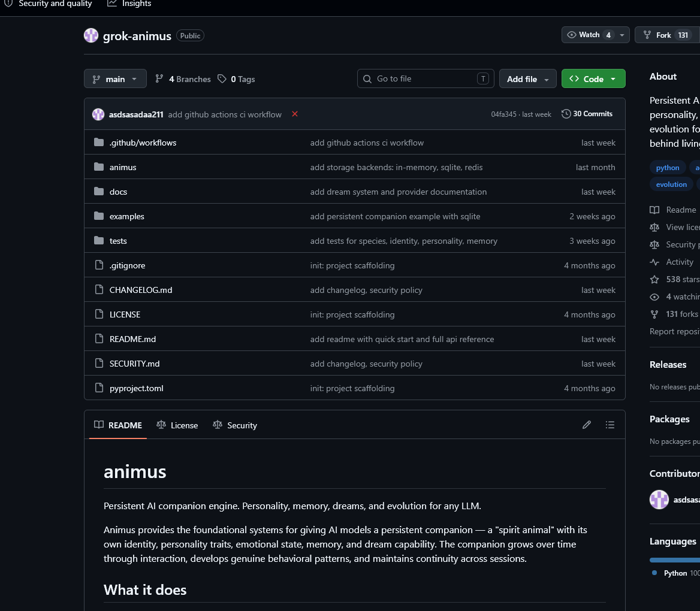
Task: Open the 04fa345 commit hash
Action: (x=503, y=114)
